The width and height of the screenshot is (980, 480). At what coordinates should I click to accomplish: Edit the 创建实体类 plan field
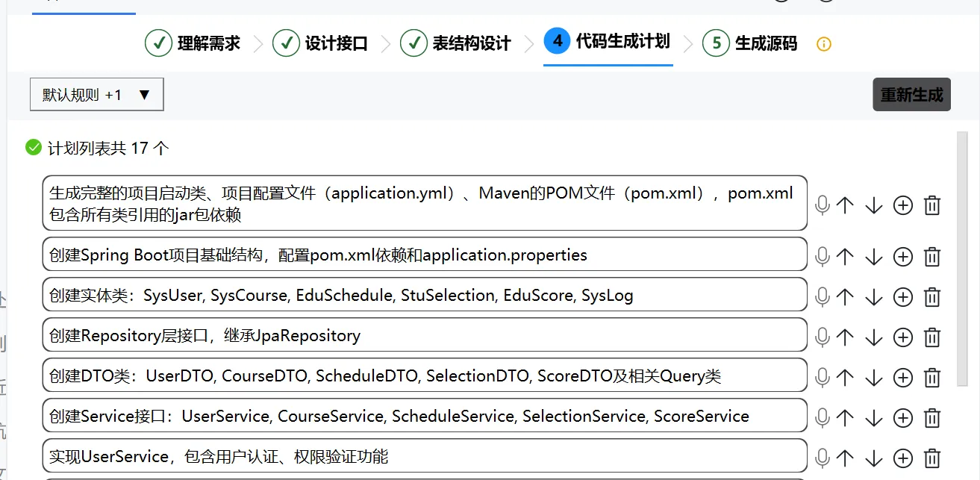[425, 295]
